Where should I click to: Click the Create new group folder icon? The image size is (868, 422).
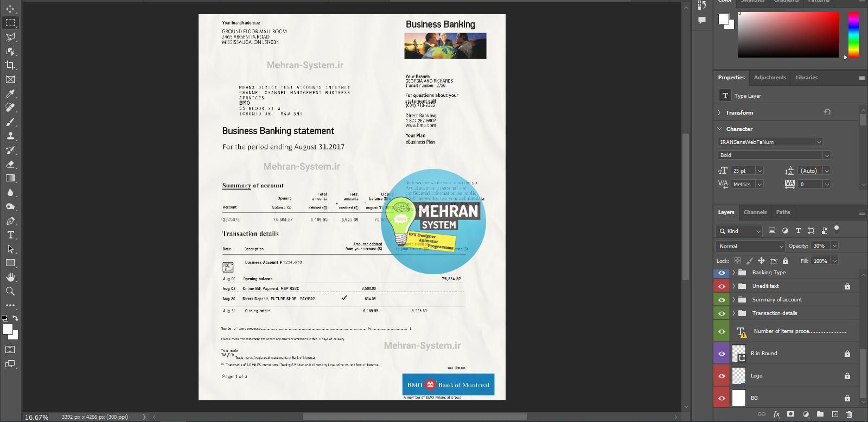pyautogui.click(x=820, y=414)
